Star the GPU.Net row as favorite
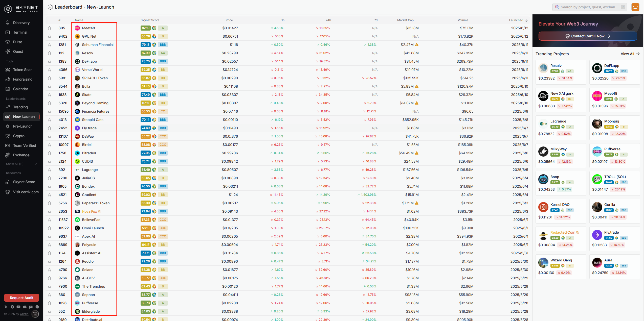 click(50, 36)
